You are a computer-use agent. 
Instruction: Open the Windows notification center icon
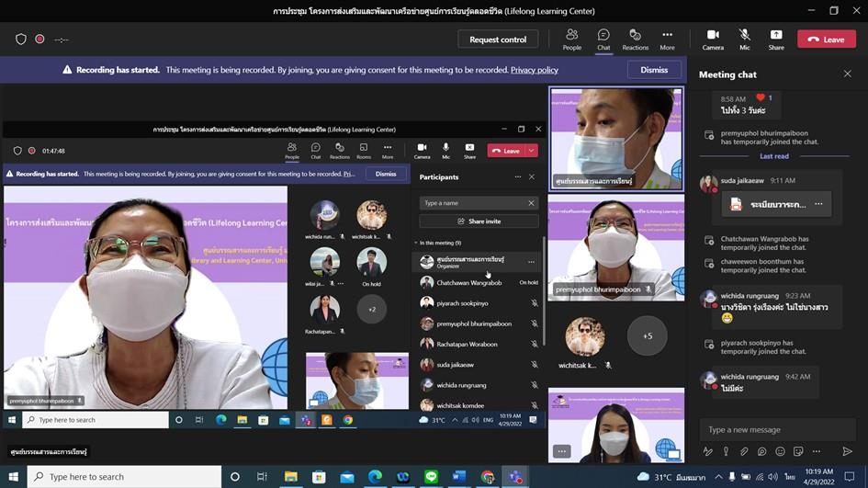850,477
